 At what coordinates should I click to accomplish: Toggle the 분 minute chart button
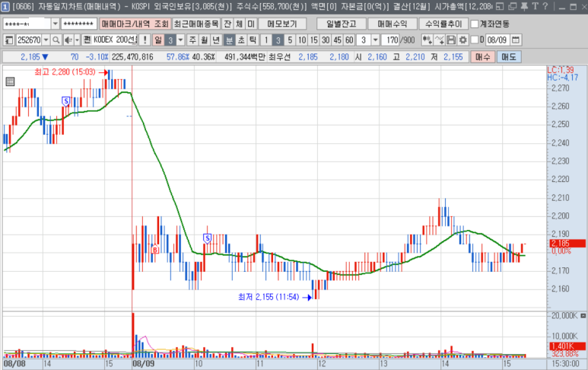(229, 40)
